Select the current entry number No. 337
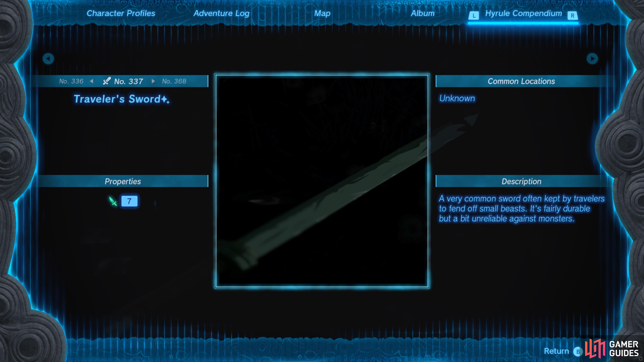 tap(128, 81)
